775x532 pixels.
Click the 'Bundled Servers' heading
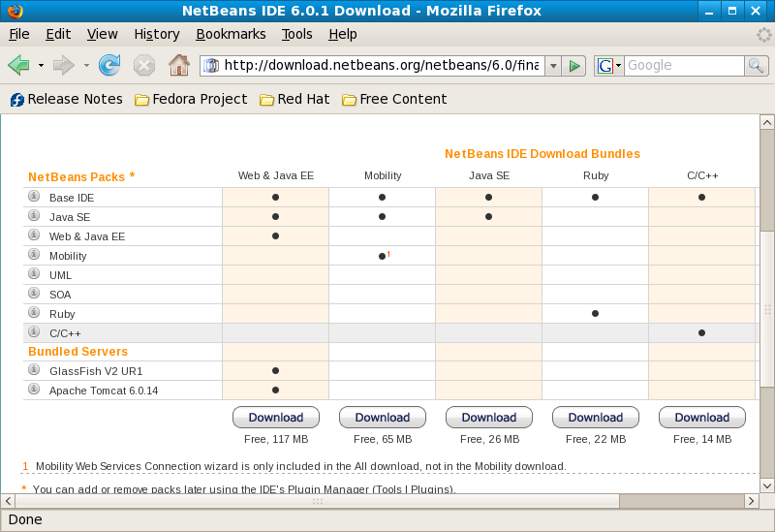tap(78, 352)
